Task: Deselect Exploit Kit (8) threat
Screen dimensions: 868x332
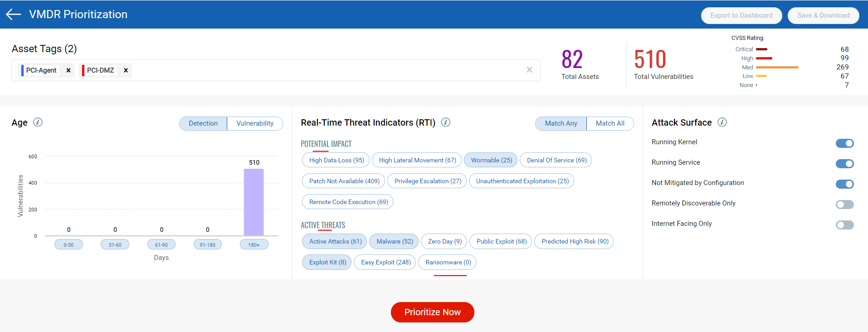Action: [327, 262]
